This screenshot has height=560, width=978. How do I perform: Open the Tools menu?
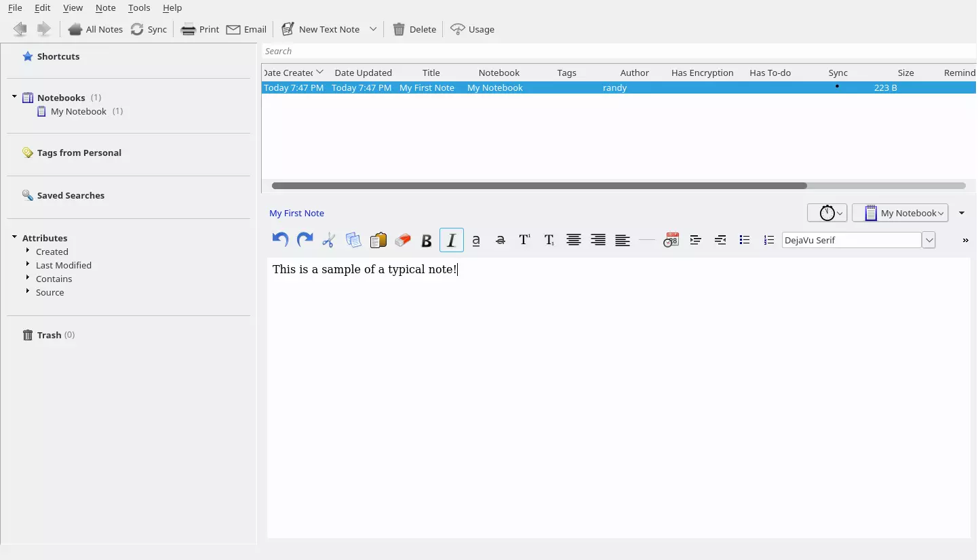pyautogui.click(x=139, y=7)
